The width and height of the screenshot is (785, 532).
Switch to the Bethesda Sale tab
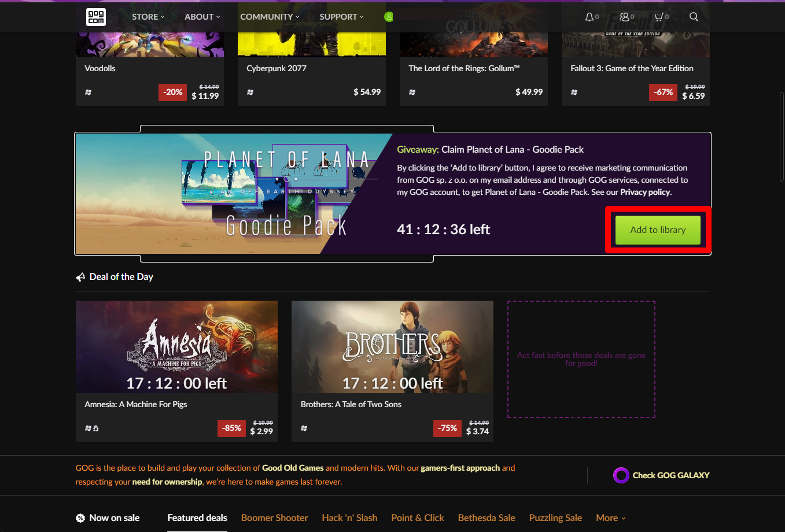487,518
